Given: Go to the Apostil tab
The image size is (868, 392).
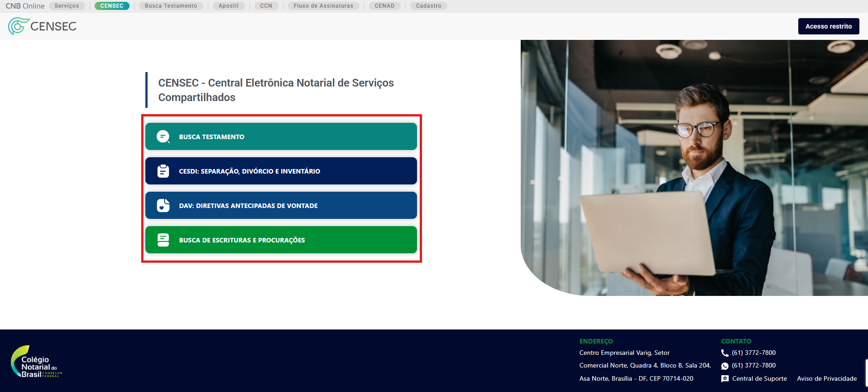Looking at the screenshot, I should 229,6.
